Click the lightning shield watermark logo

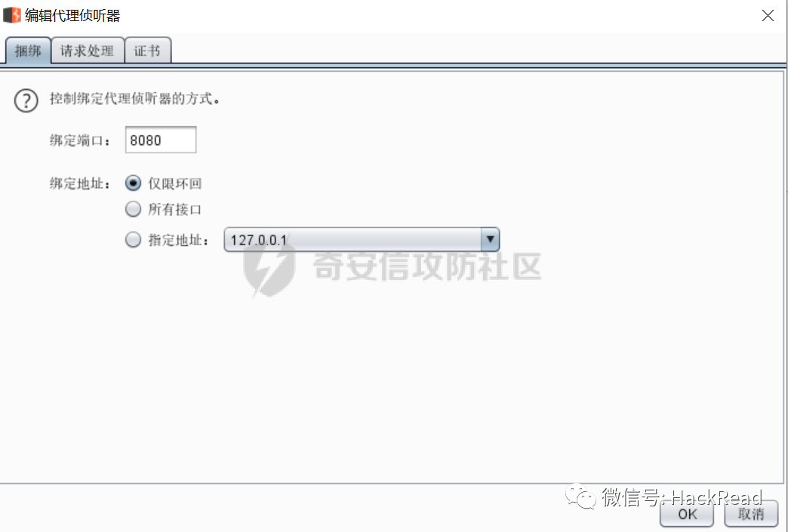tap(269, 269)
